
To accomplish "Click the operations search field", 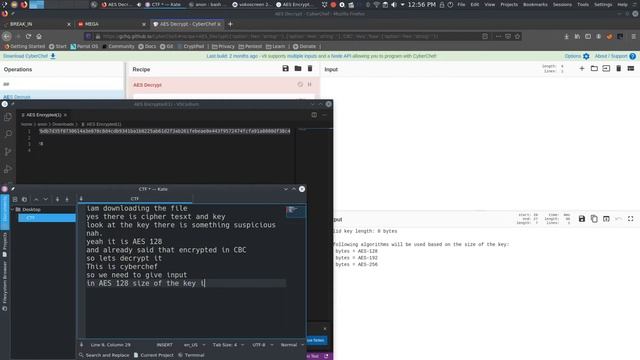I will [62, 84].
